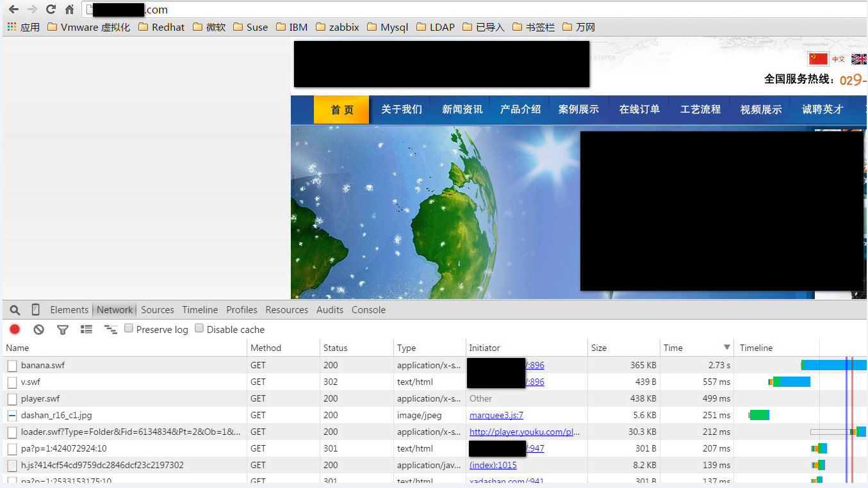The width and height of the screenshot is (868, 488).
Task: Click the DevTools magnifier search icon
Action: tap(15, 310)
